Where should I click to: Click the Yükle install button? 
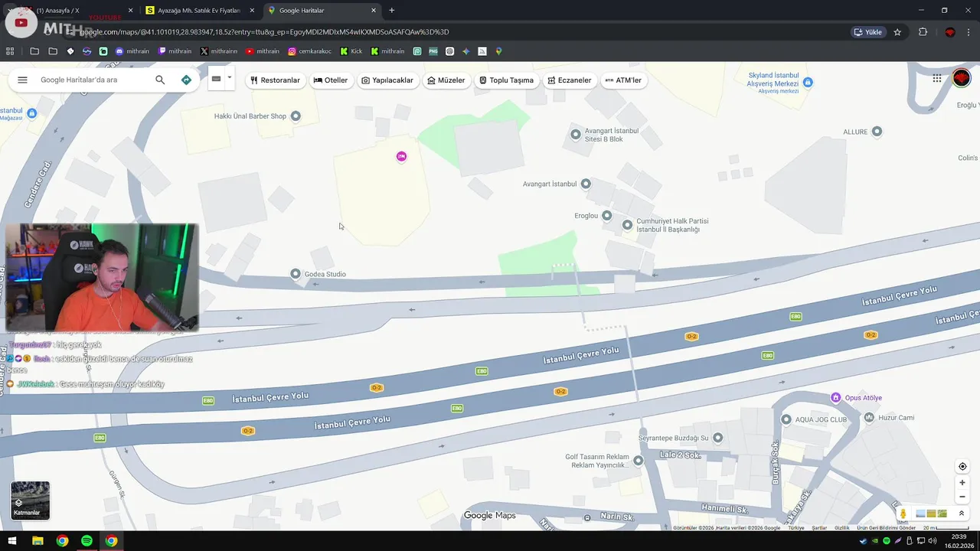coord(868,32)
